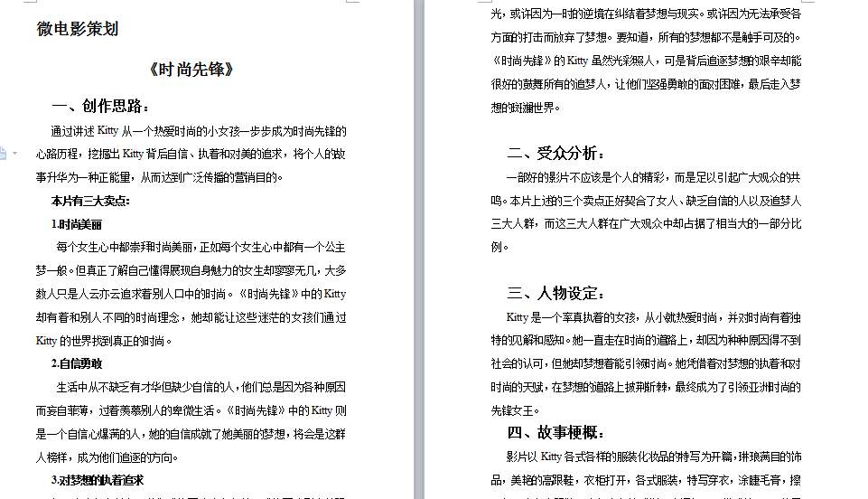Click the line starting "是一个自信心爆满的人"

coord(191,434)
